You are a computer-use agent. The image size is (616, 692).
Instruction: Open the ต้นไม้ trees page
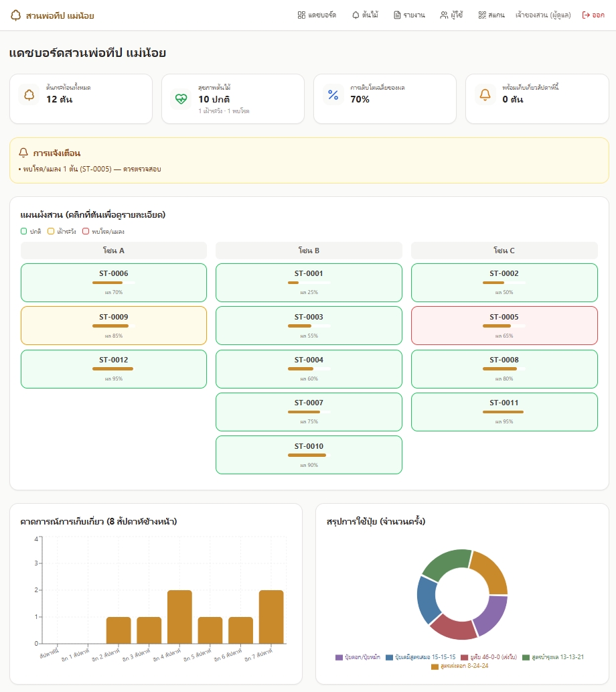point(365,15)
